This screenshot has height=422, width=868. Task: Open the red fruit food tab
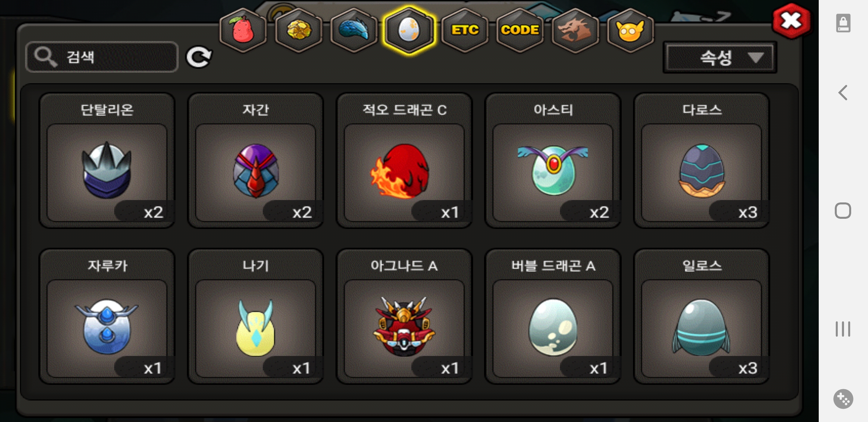pyautogui.click(x=243, y=30)
